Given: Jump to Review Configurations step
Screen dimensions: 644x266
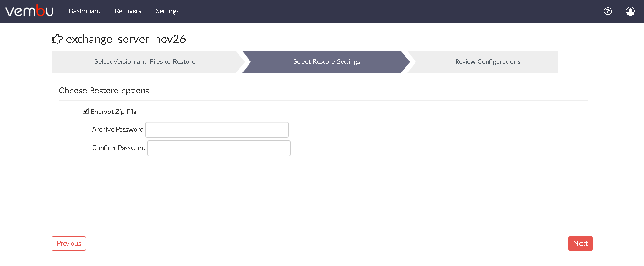Looking at the screenshot, I should coord(488,62).
